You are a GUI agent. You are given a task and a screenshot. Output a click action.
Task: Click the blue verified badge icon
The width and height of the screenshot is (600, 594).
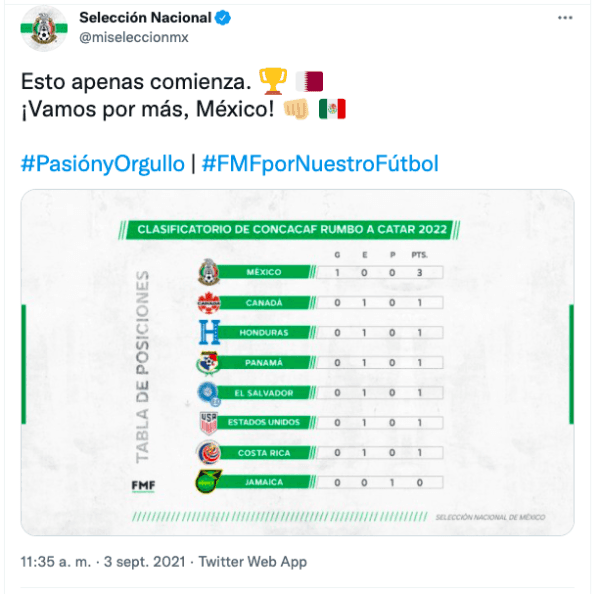(x=223, y=18)
